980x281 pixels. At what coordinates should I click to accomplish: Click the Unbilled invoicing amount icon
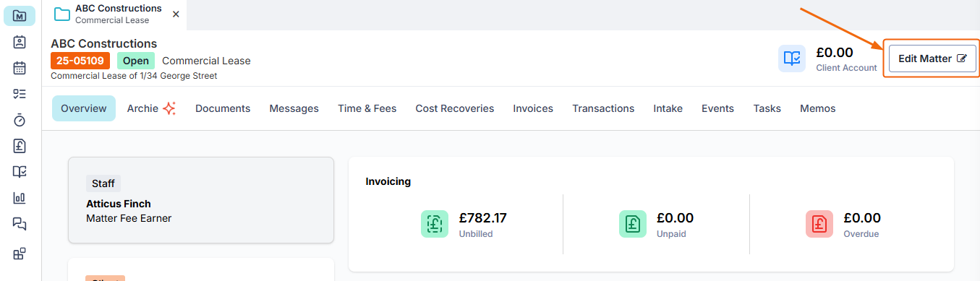point(435,224)
